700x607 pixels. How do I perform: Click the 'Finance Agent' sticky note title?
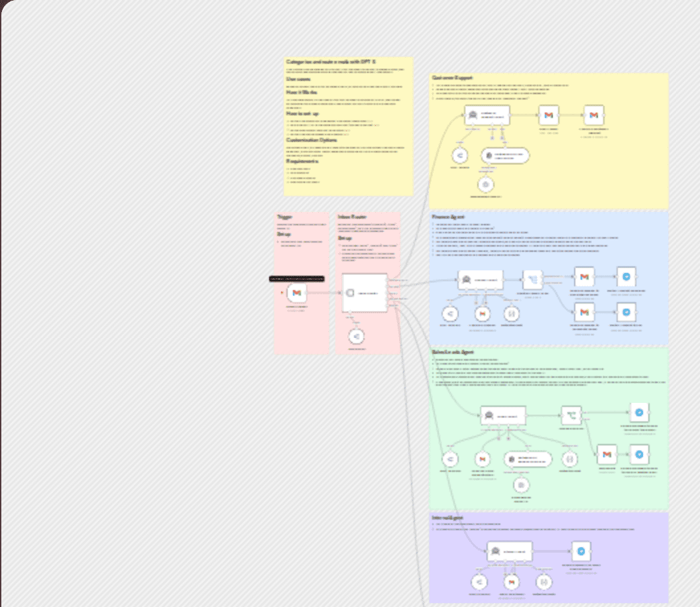(x=448, y=217)
